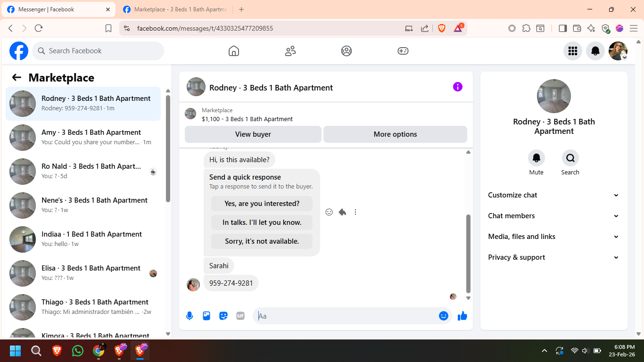
Task: Share this page using the share icon
Action: click(x=425, y=28)
